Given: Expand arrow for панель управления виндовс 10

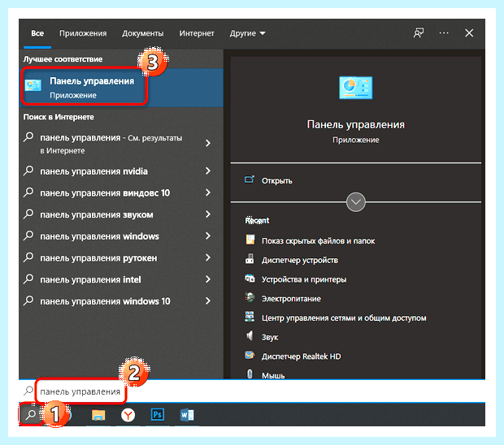Looking at the screenshot, I should tap(208, 192).
